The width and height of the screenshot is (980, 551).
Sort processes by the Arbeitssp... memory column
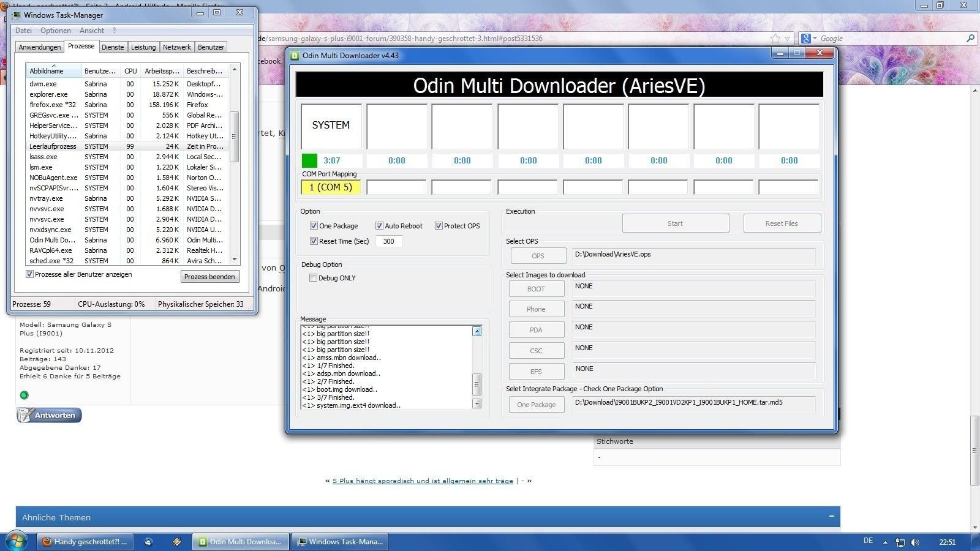coord(162,70)
